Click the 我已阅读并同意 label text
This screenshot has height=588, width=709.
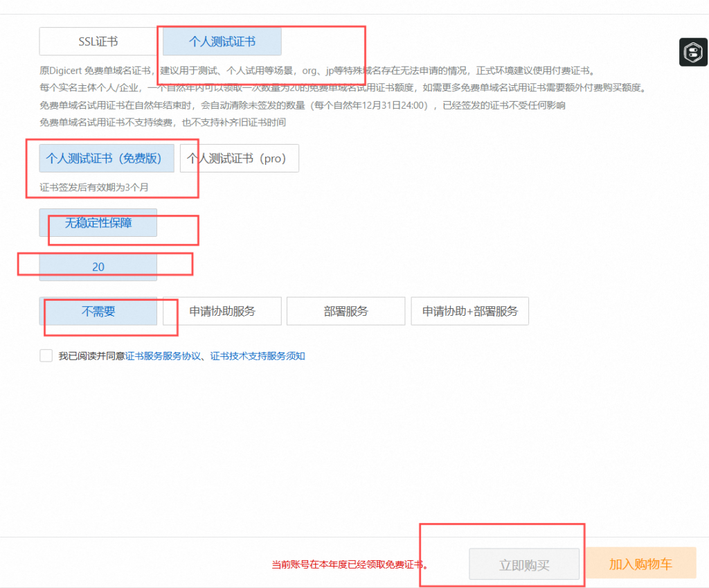[x=91, y=356]
